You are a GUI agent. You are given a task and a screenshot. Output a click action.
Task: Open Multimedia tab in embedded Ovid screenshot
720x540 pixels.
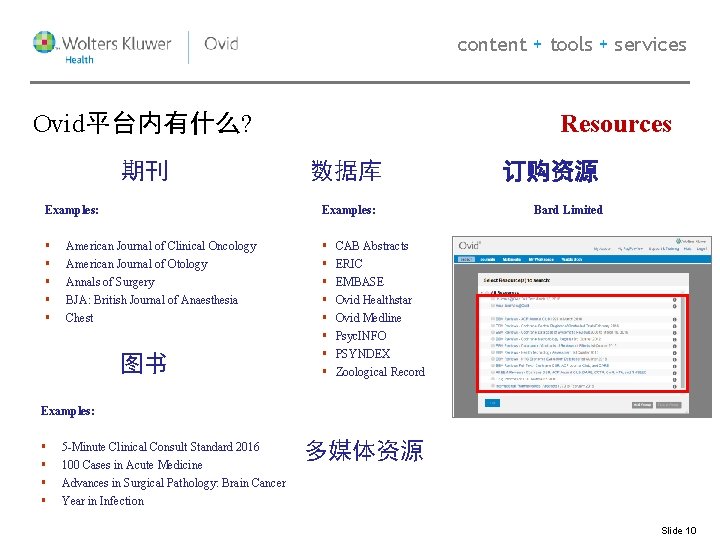coord(512,259)
